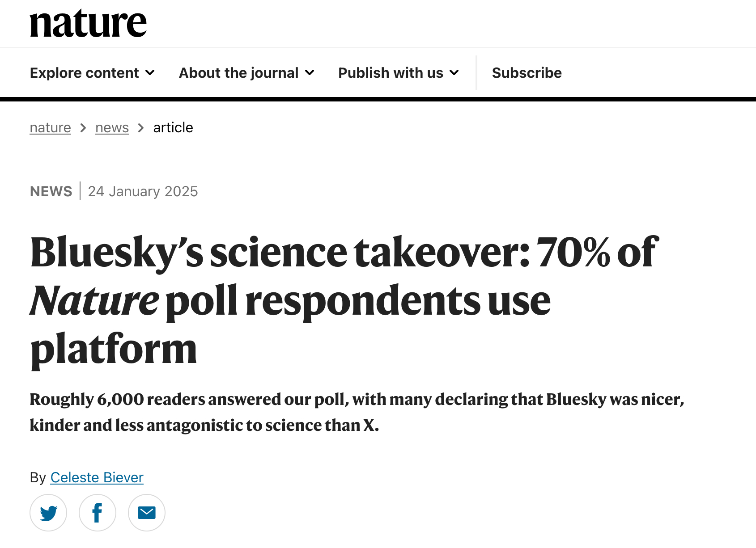
Task: Click the article breadcrumb text
Action: click(x=173, y=128)
